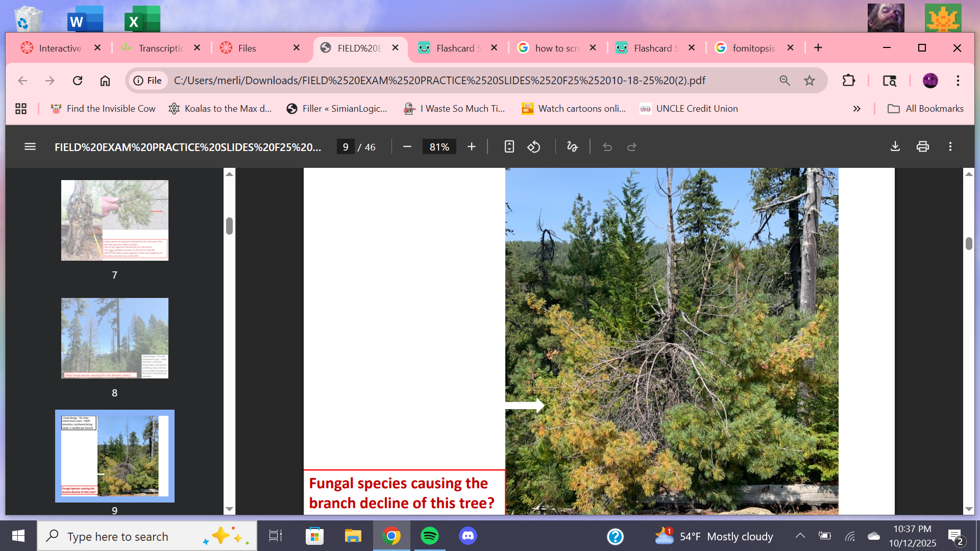Screen dimensions: 980x551
Task: Expand the hidden bookmarks chevron
Action: 856,109
